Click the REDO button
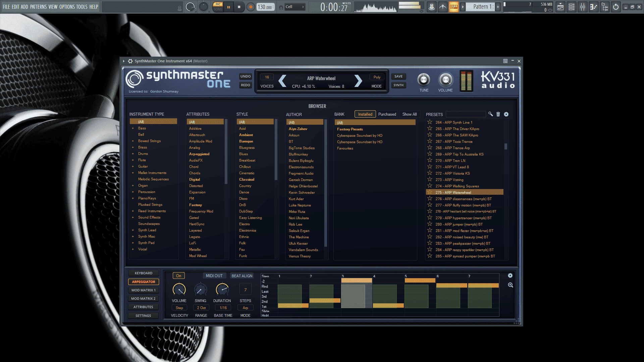The width and height of the screenshot is (644, 362). 246,85
